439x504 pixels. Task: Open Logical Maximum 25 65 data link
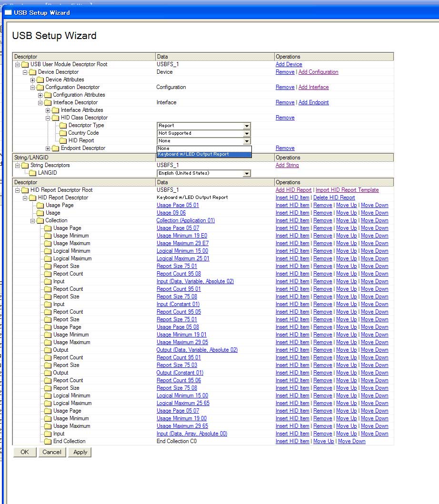click(183, 403)
